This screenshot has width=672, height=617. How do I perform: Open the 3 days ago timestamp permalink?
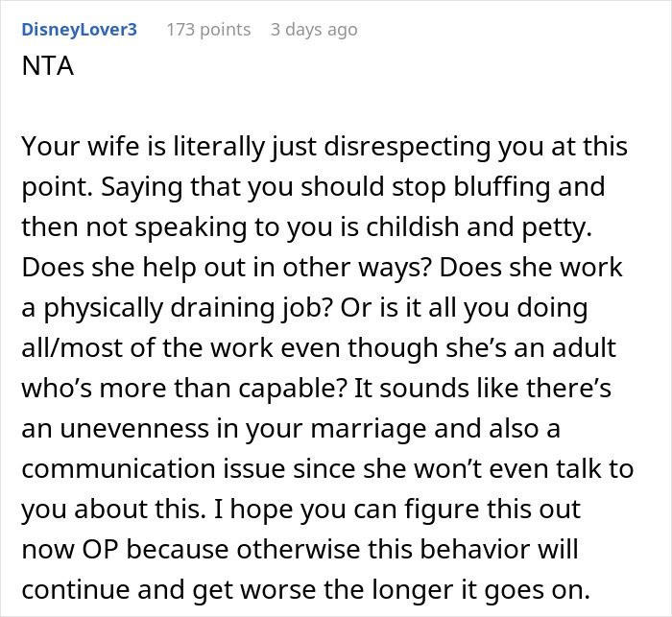point(314,30)
